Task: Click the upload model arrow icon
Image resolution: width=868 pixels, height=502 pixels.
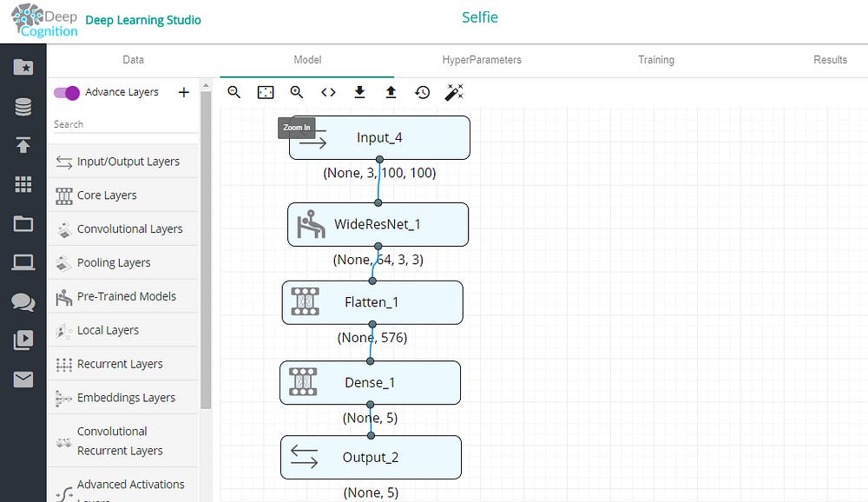Action: pos(391,92)
